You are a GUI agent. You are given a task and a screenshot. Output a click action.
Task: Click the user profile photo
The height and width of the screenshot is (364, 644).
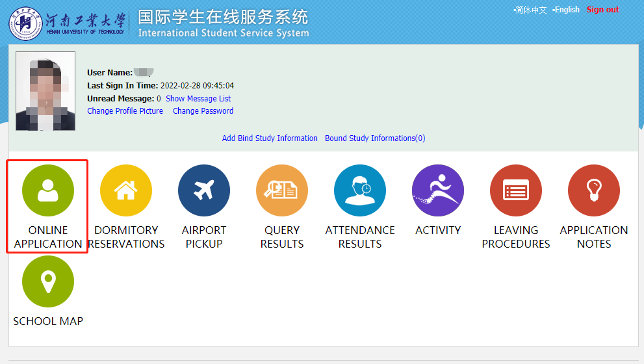point(45,91)
